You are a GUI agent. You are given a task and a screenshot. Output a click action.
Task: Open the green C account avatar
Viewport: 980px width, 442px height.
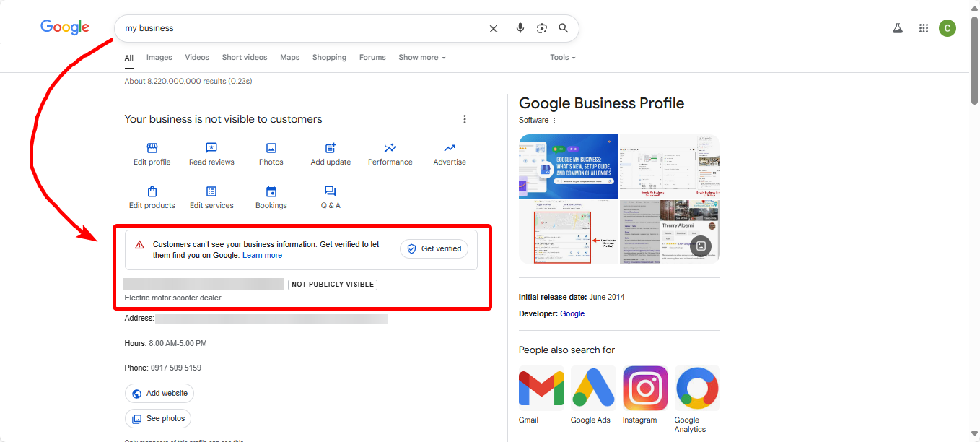tap(948, 28)
